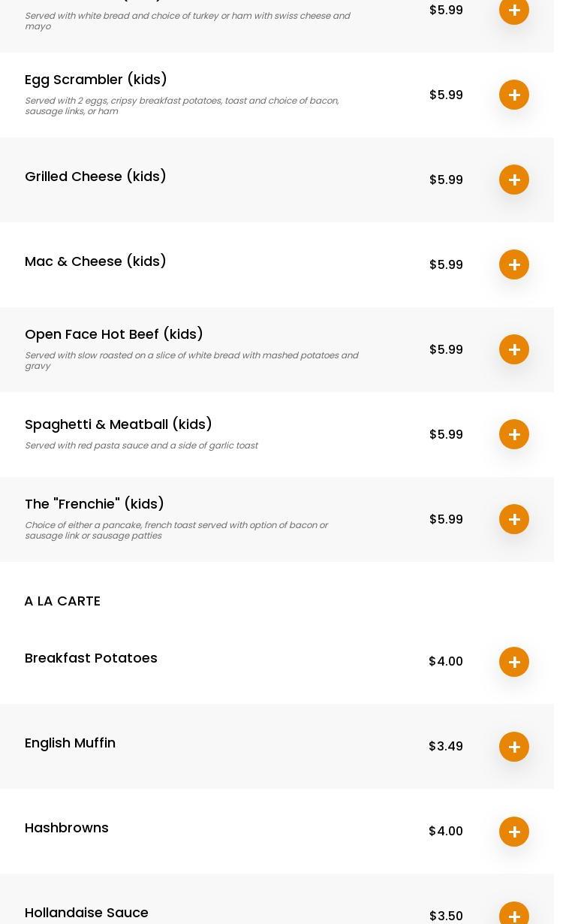Add English Muffin to cart
Screen dimensions: 578x924
click(514, 747)
